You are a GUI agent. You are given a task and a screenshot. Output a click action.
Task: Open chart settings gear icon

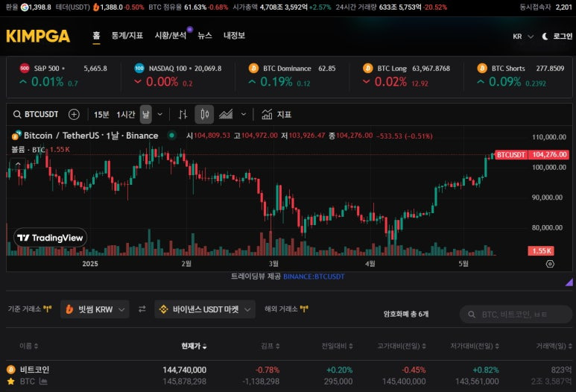point(550,264)
